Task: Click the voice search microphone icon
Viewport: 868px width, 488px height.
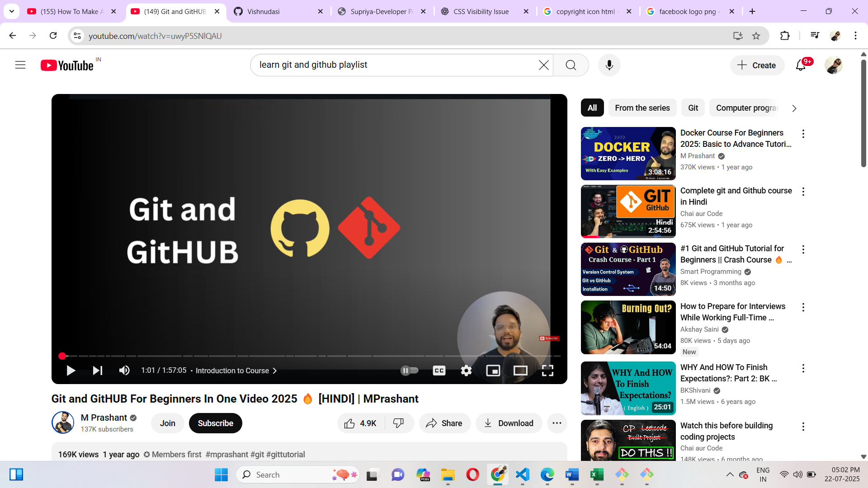Action: click(609, 65)
